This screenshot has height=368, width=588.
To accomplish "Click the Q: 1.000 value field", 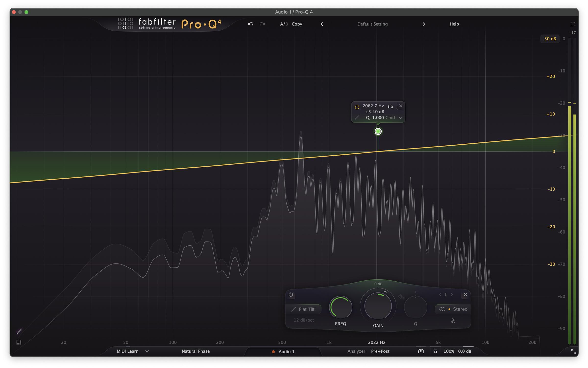I will pyautogui.click(x=375, y=117).
